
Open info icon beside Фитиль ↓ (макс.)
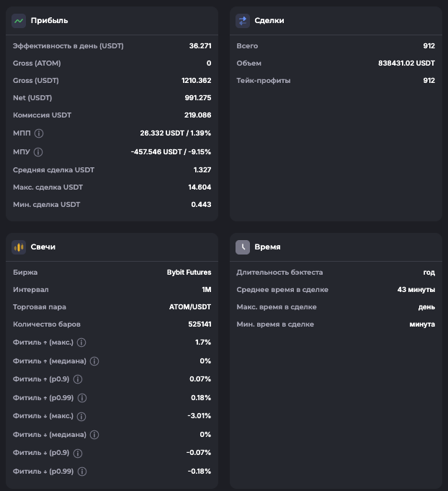81,417
